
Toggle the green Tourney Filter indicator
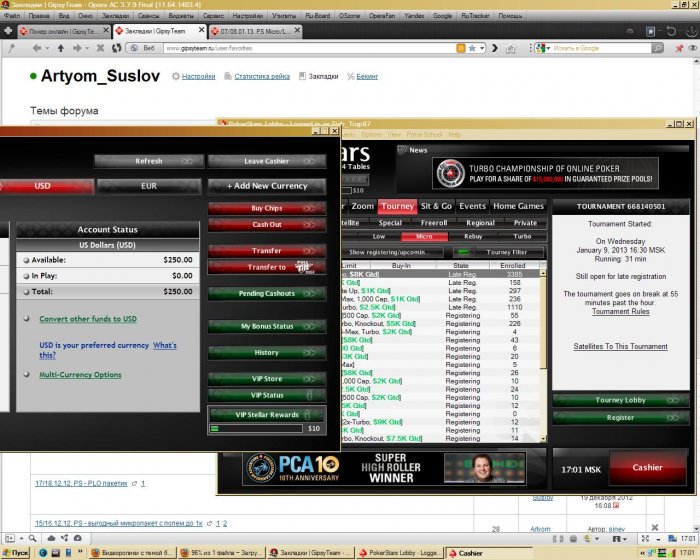(x=463, y=252)
